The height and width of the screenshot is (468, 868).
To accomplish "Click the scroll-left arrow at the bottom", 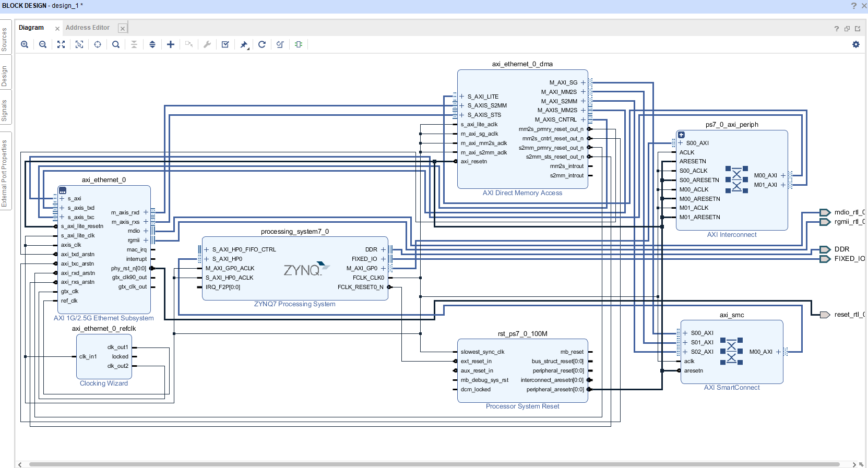I will pyautogui.click(x=20, y=464).
